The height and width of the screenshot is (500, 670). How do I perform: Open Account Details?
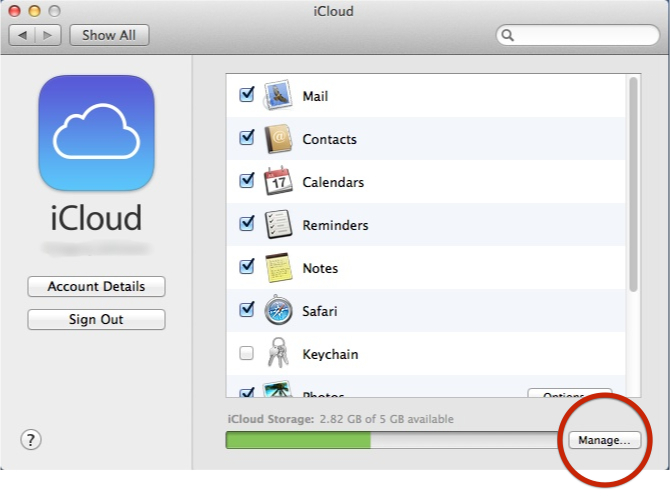point(96,287)
